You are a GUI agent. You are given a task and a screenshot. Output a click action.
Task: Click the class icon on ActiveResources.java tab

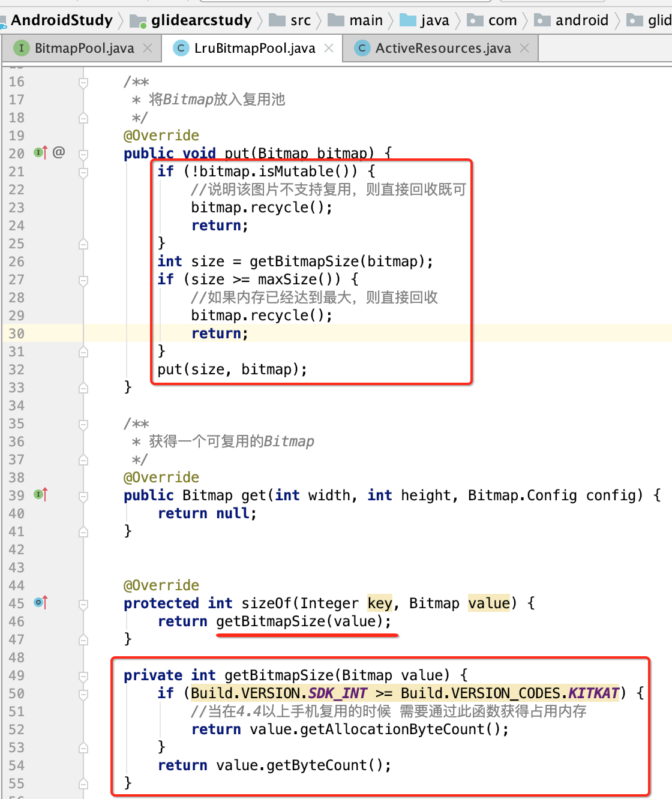coord(362,48)
